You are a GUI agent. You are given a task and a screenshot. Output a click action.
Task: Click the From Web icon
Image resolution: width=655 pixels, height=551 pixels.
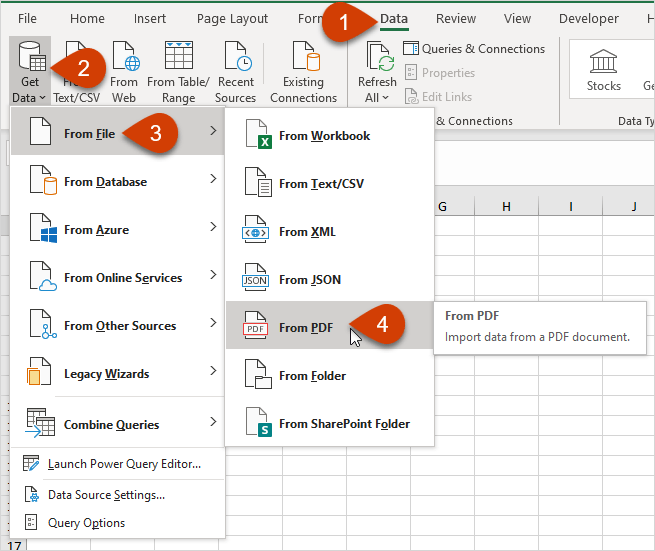pos(125,60)
